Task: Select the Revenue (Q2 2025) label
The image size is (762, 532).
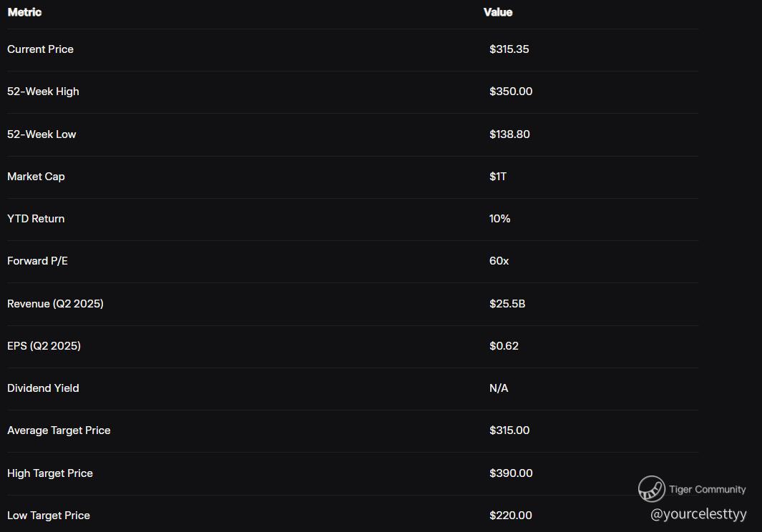Action: tap(55, 304)
